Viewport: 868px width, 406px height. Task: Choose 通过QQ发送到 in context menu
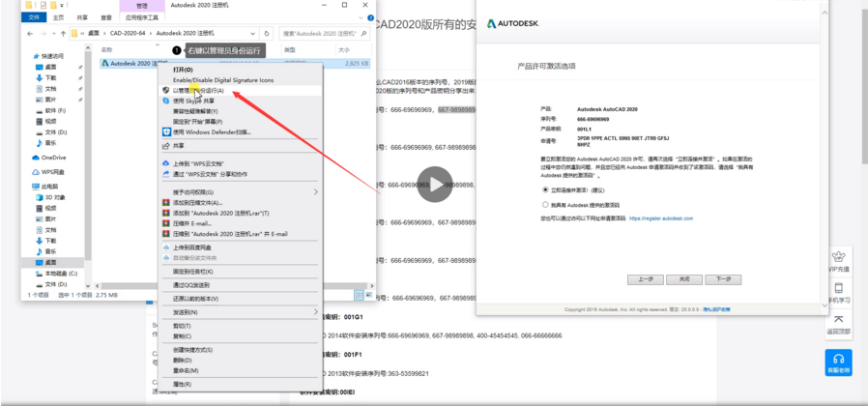tap(191, 285)
